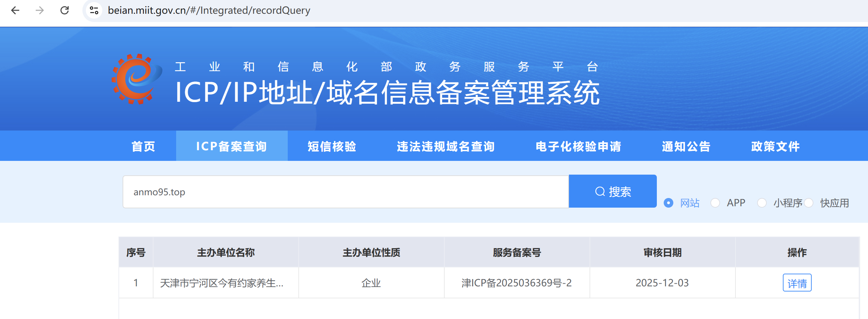The image size is (868, 319).
Task: Click the MIIT gear logo
Action: (137, 79)
